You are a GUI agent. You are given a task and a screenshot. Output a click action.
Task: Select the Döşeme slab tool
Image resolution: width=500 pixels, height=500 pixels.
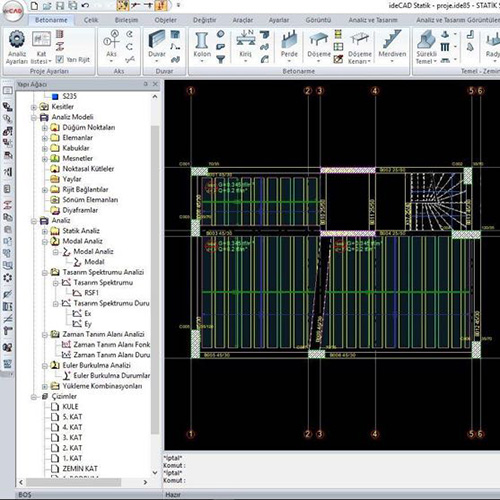point(319,46)
